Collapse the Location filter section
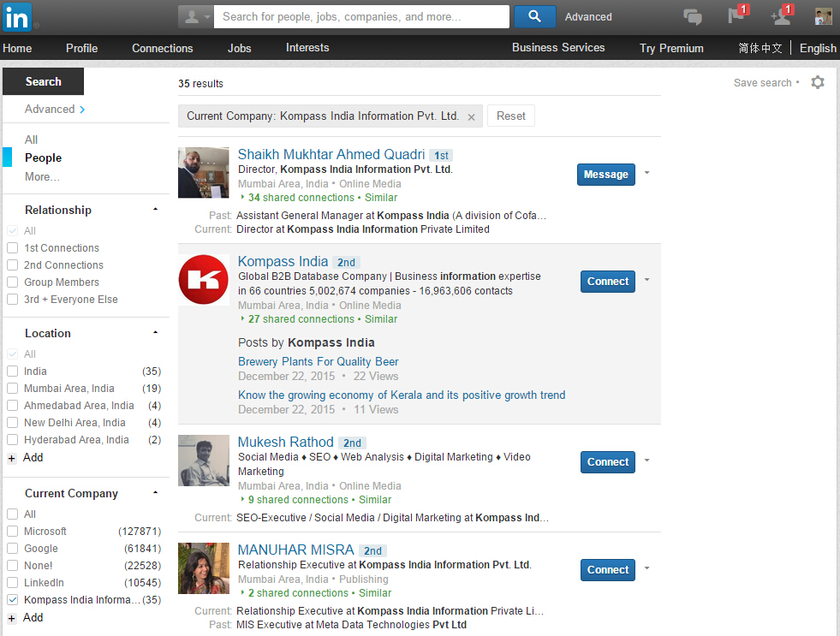 pos(155,331)
